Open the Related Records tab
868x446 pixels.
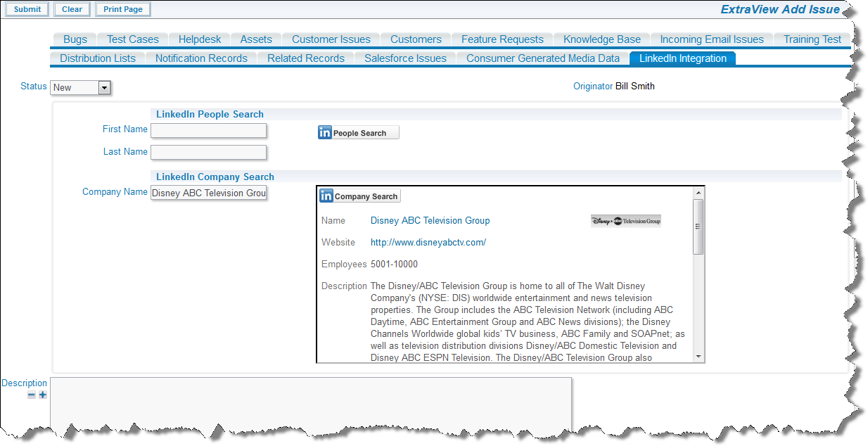[x=306, y=58]
